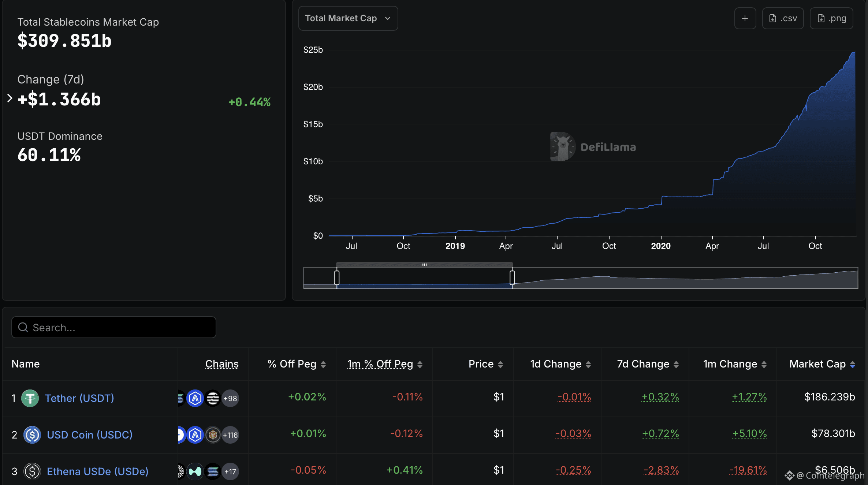Screen dimensions: 868x485
Task: Click the Arbitrum chain icon for Tether
Action: [195, 398]
